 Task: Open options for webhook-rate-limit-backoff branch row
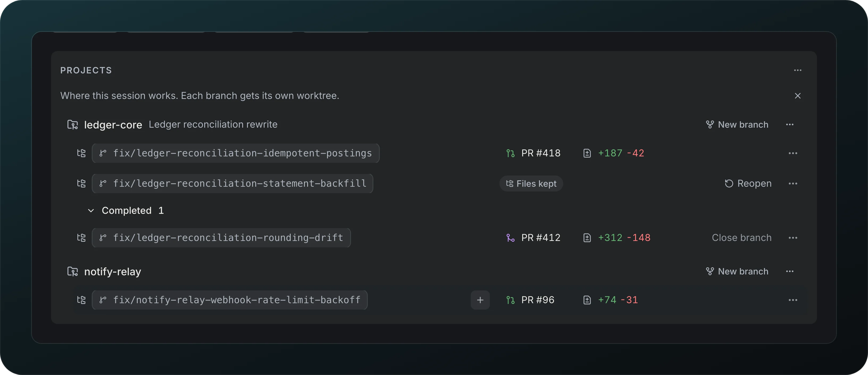coord(793,300)
